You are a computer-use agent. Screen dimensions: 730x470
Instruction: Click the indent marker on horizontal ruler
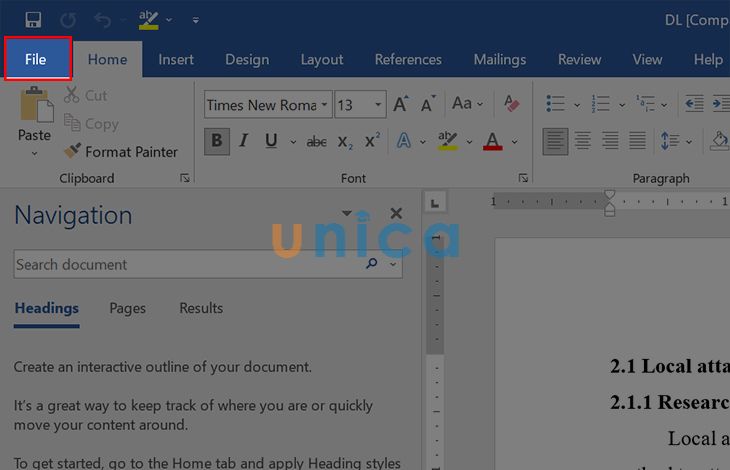pos(609,203)
